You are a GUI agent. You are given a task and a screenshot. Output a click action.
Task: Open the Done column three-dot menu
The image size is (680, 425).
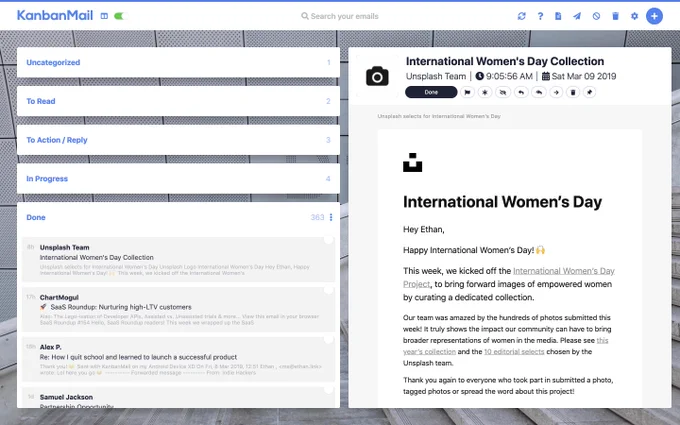[331, 217]
